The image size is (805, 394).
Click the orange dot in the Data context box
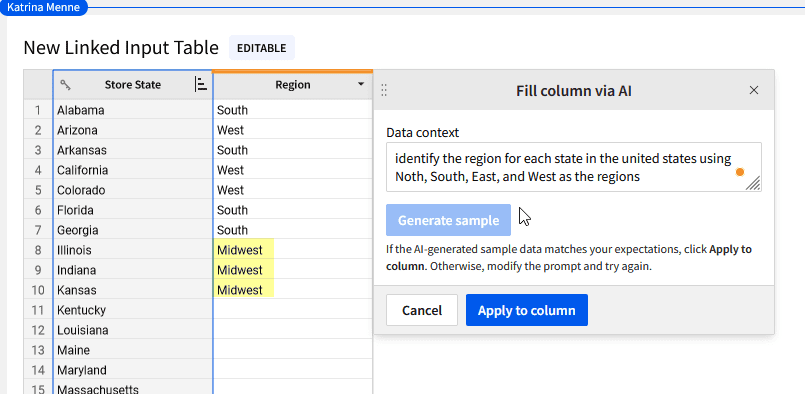[740, 172]
